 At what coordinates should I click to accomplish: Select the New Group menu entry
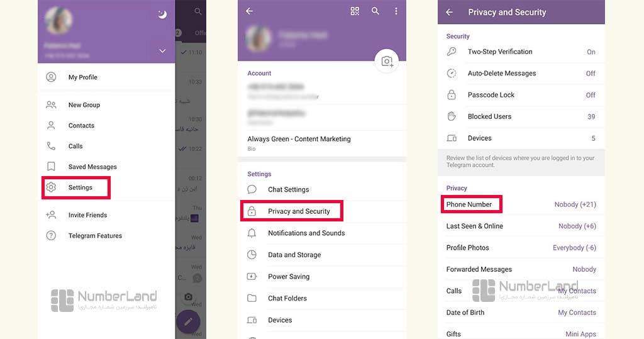point(84,105)
